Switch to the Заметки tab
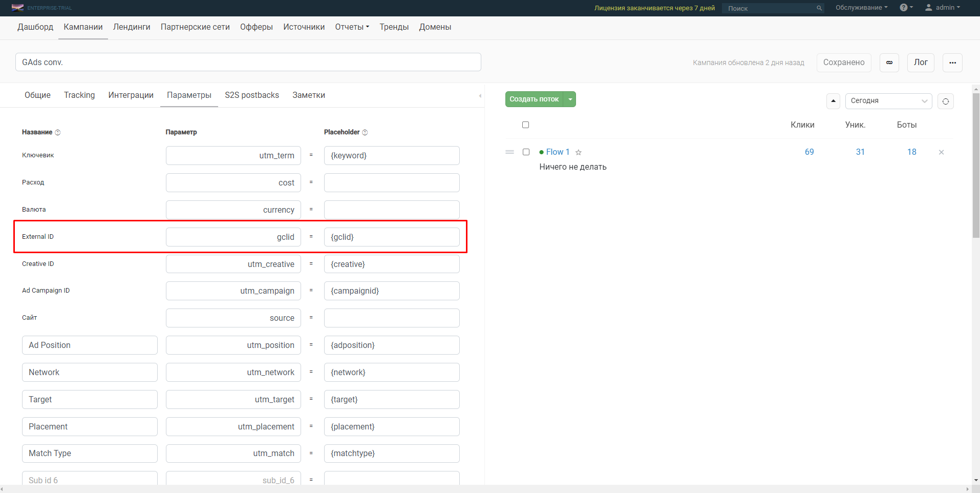The width and height of the screenshot is (980, 493). pyautogui.click(x=309, y=95)
